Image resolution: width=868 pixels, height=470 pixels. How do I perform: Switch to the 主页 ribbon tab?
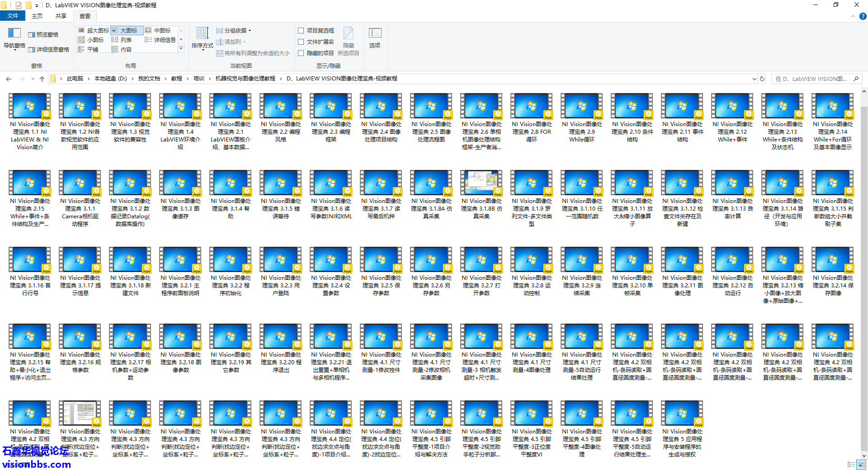tap(37, 16)
